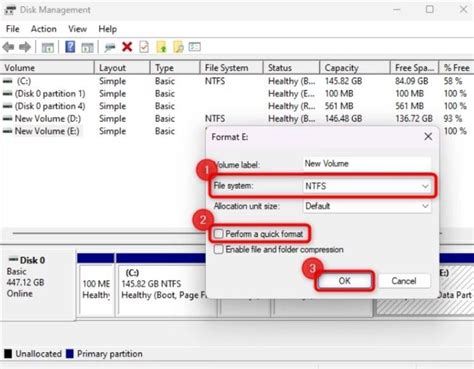474x369 pixels.
Task: Open the File menu
Action: click(13, 29)
